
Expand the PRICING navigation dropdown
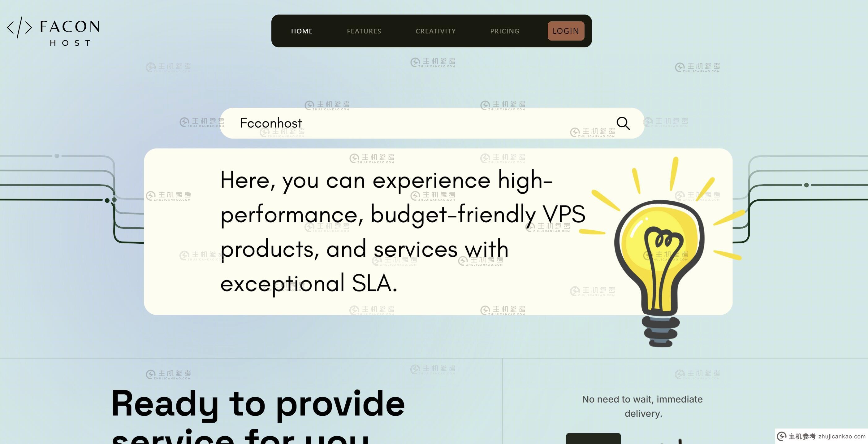pos(505,31)
